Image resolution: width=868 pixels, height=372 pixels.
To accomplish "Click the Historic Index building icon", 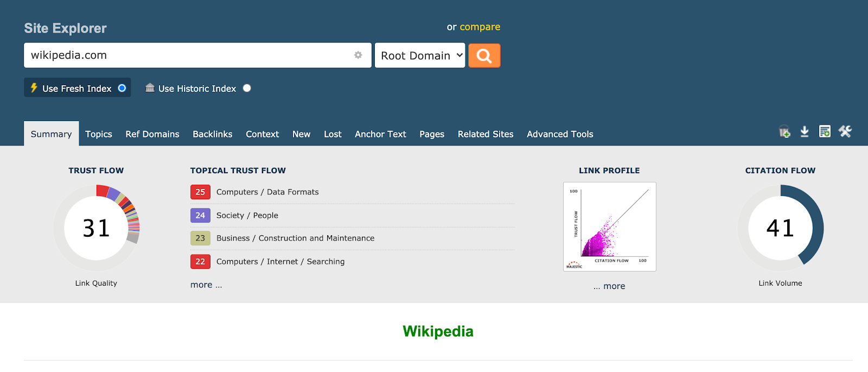I will pos(150,87).
